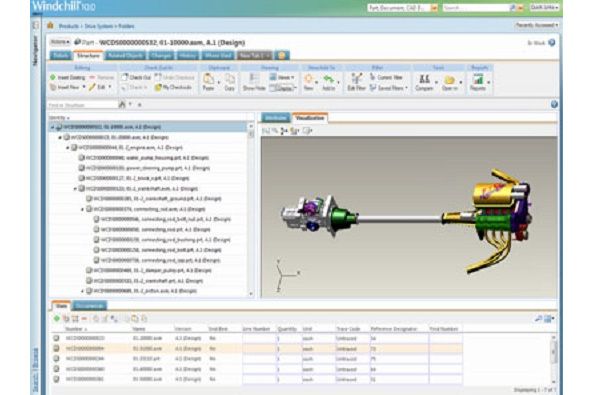Click the help icon beside In Work
The image size is (592, 395).
(x=552, y=43)
